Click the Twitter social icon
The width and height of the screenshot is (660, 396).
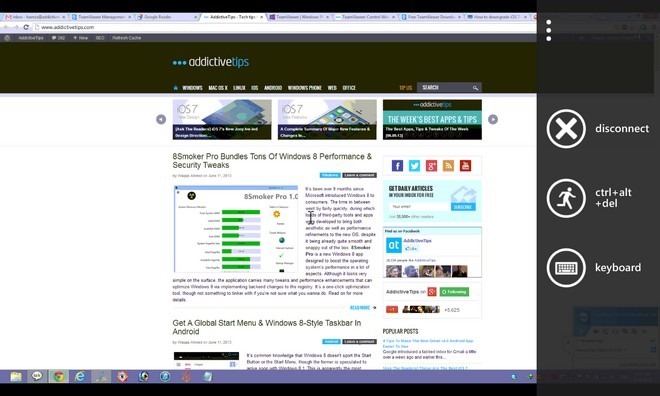pos(414,165)
